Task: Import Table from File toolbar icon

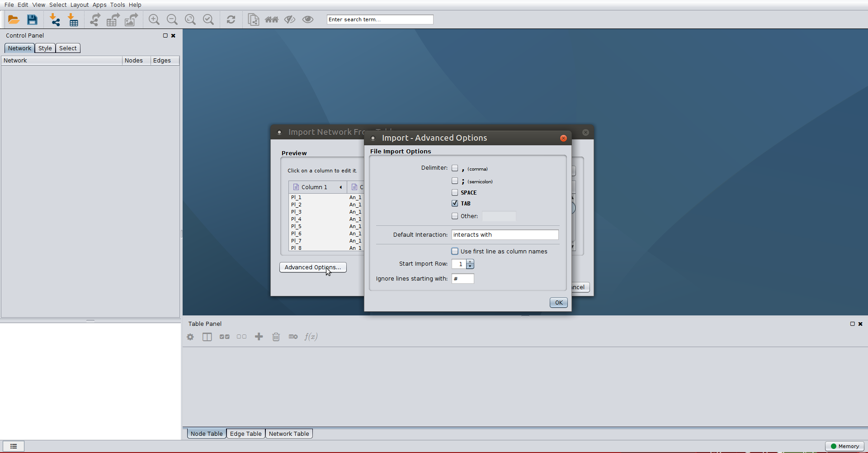Action: [x=73, y=19]
